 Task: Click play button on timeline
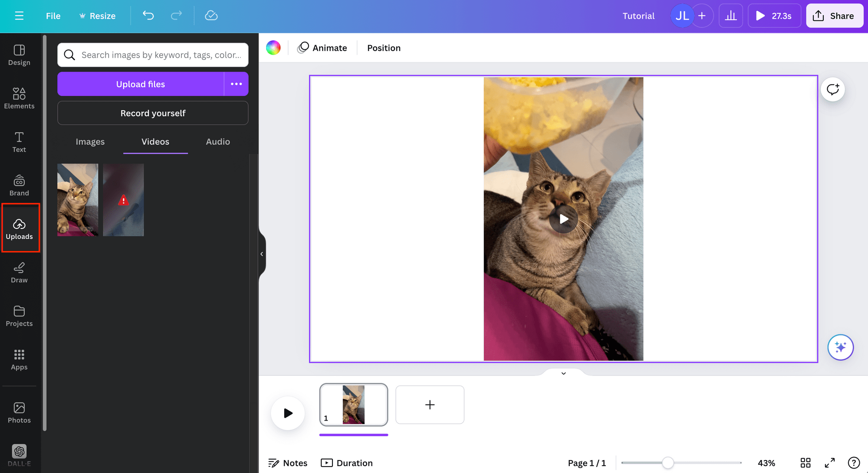tap(287, 413)
